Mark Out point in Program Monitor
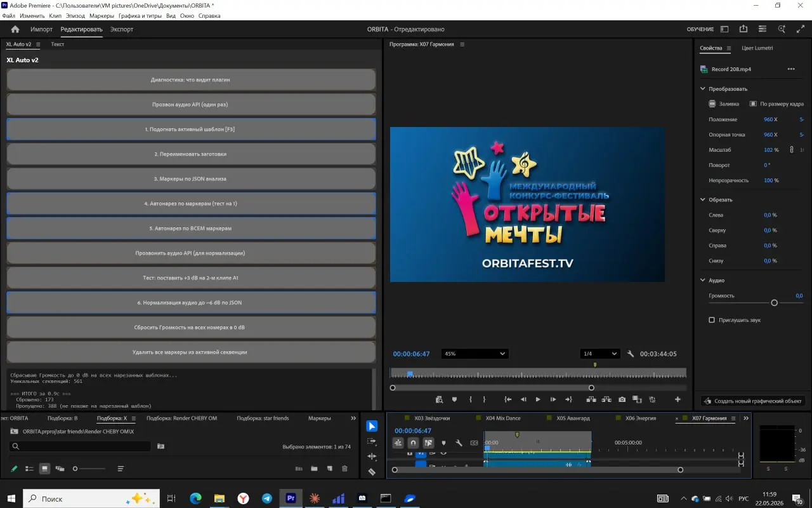 [484, 399]
